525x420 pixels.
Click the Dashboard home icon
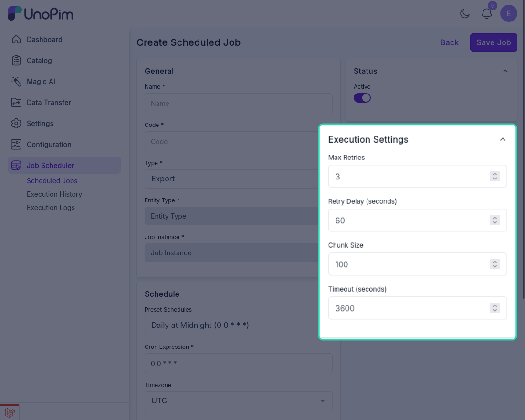(16, 40)
